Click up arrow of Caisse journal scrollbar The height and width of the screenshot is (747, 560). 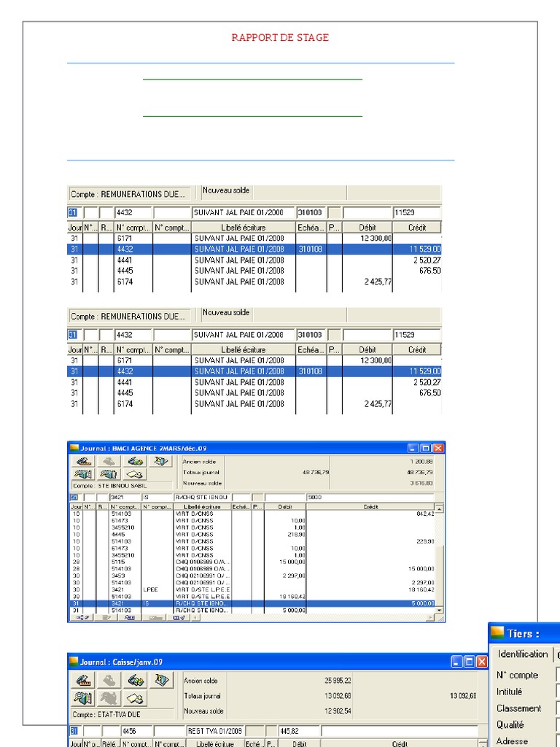(483, 743)
